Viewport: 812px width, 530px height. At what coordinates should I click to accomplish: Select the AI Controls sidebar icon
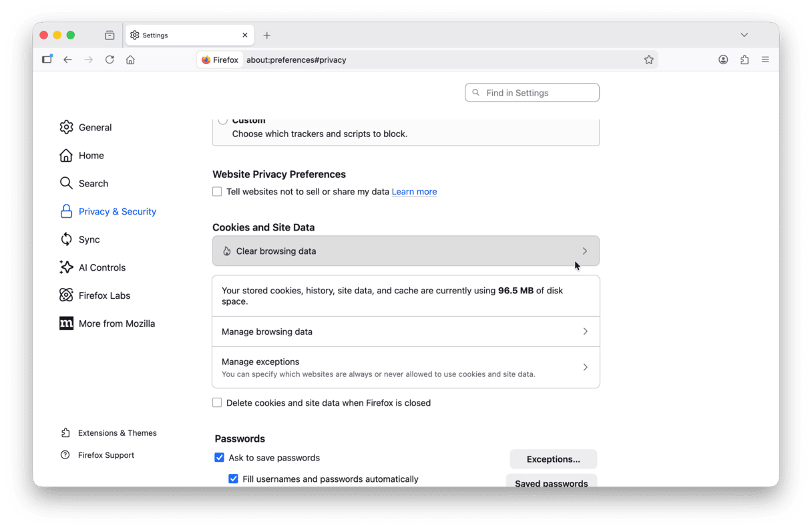[x=66, y=267]
